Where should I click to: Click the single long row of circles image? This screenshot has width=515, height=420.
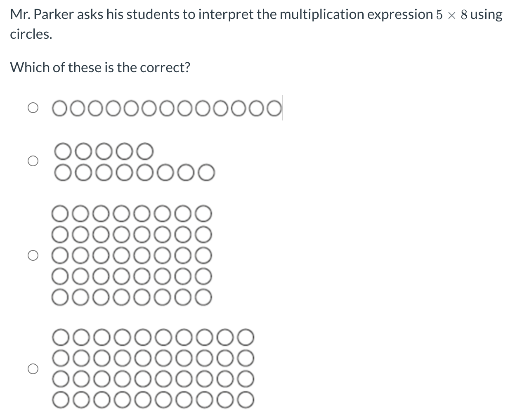point(167,109)
